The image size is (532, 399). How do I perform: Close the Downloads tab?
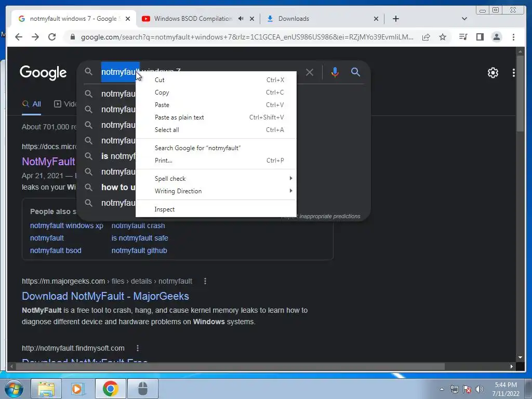coord(376,19)
